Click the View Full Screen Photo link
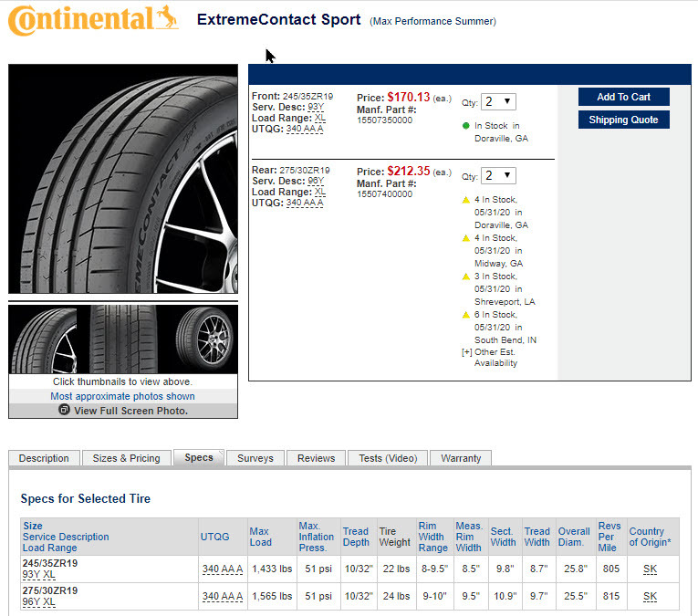This screenshot has width=698, height=616. point(130,411)
